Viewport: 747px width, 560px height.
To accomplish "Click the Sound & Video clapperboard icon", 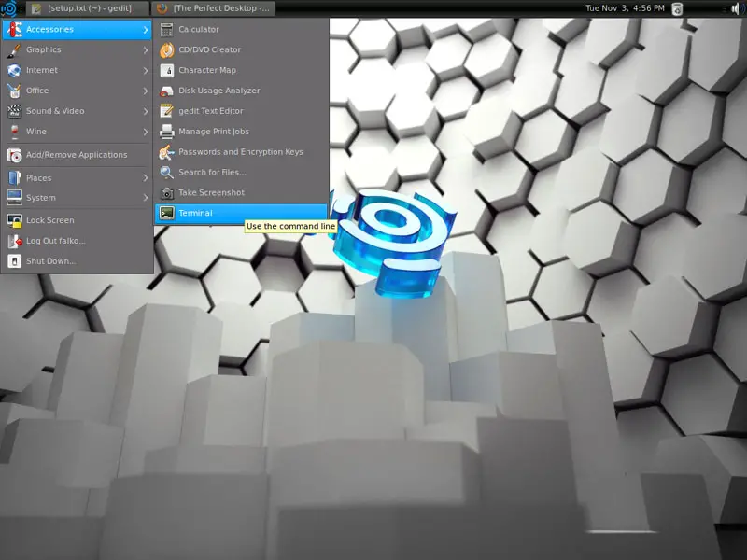I will (14, 111).
